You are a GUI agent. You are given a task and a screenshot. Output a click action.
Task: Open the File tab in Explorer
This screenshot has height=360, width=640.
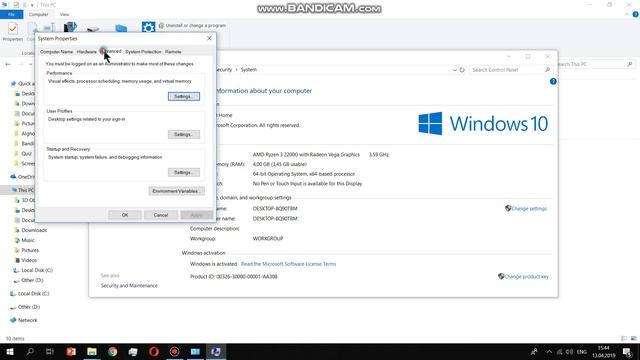11,14
